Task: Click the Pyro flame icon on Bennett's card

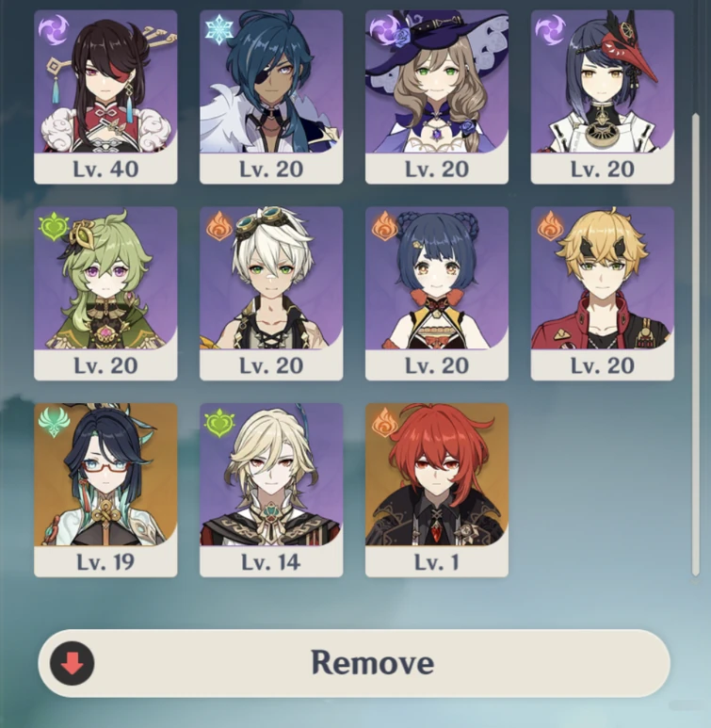Action: coord(218,227)
